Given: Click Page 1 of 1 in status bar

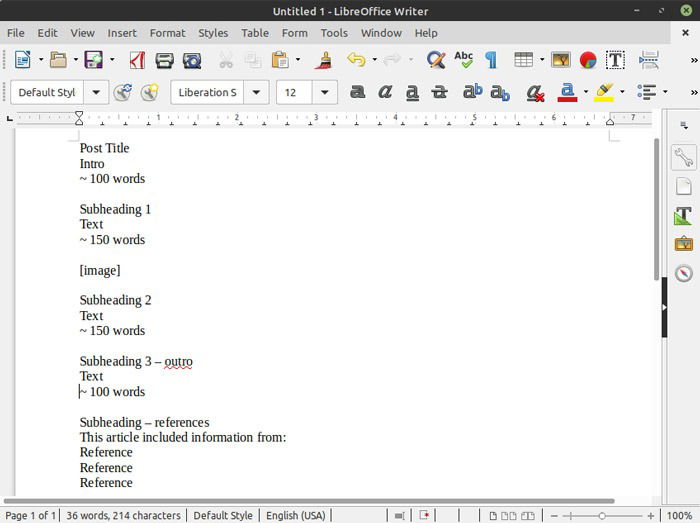Looking at the screenshot, I should tap(30, 516).
